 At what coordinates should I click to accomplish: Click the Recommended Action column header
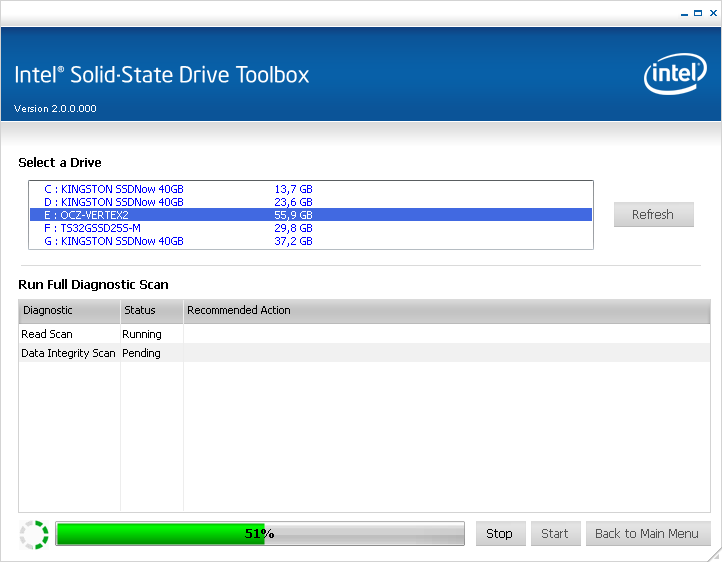(445, 311)
